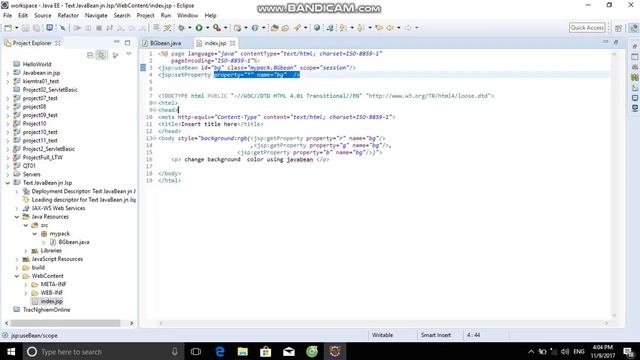640x360 pixels.
Task: Click the Terminate stop toolbar icon
Action: pyautogui.click(x=99, y=28)
